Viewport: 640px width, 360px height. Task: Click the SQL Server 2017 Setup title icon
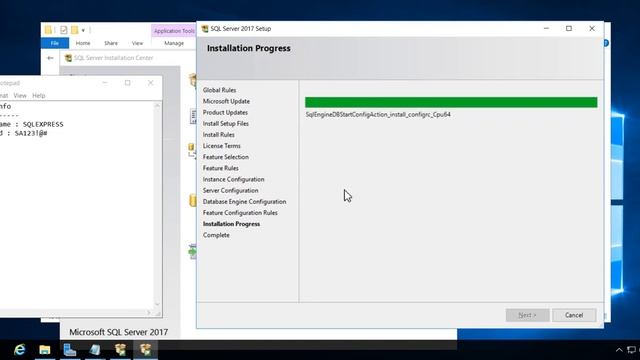(205, 29)
